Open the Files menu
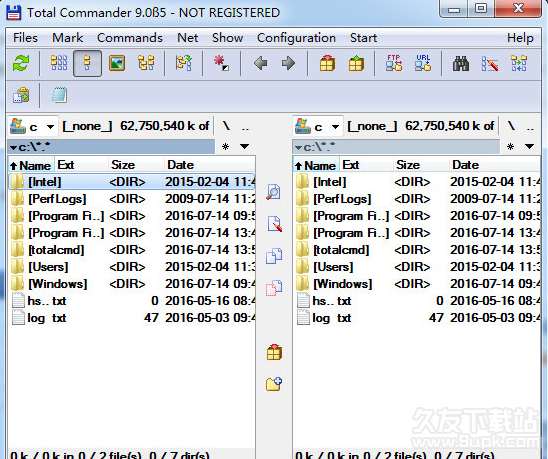This screenshot has height=459, width=548. coord(25,38)
